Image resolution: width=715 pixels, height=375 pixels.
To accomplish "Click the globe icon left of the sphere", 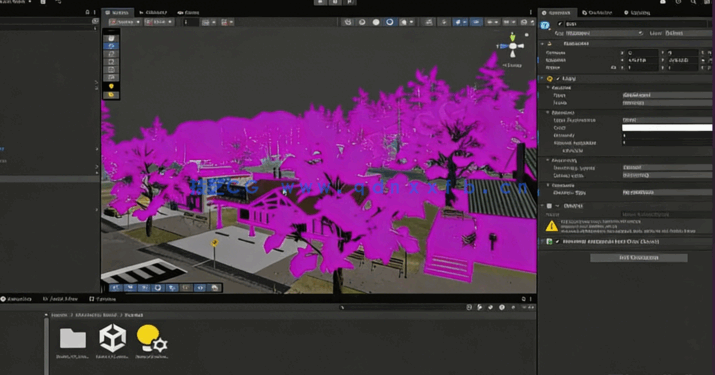I will click(362, 22).
